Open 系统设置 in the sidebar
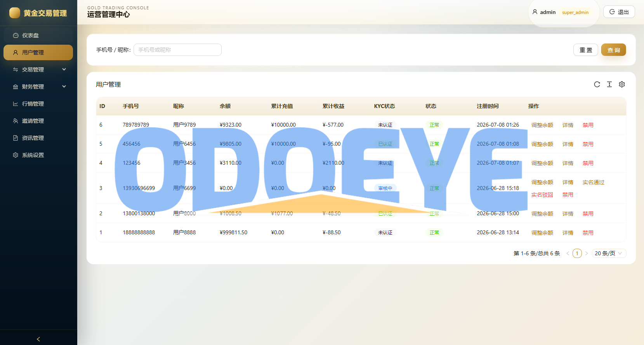Screen dimensions: 644x345 click(38, 155)
